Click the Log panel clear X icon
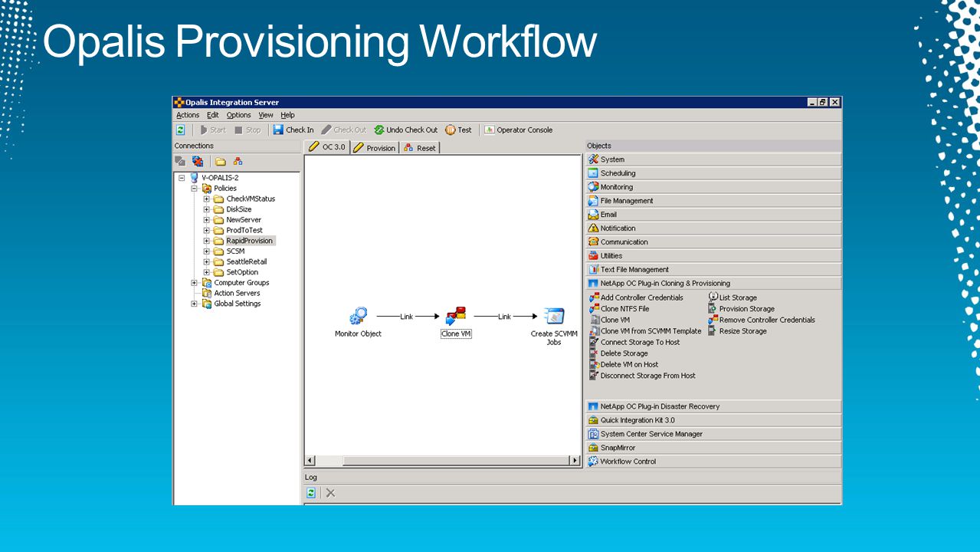This screenshot has width=980, height=552. click(330, 493)
